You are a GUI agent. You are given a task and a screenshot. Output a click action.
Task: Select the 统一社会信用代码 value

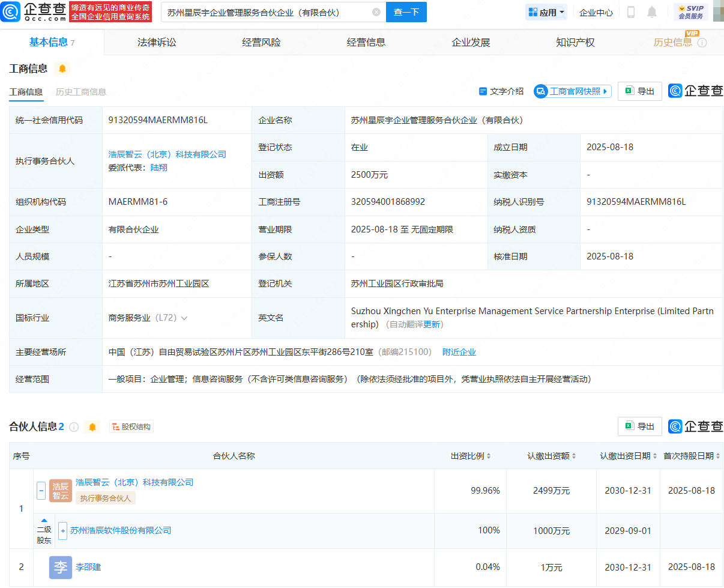pyautogui.click(x=158, y=120)
